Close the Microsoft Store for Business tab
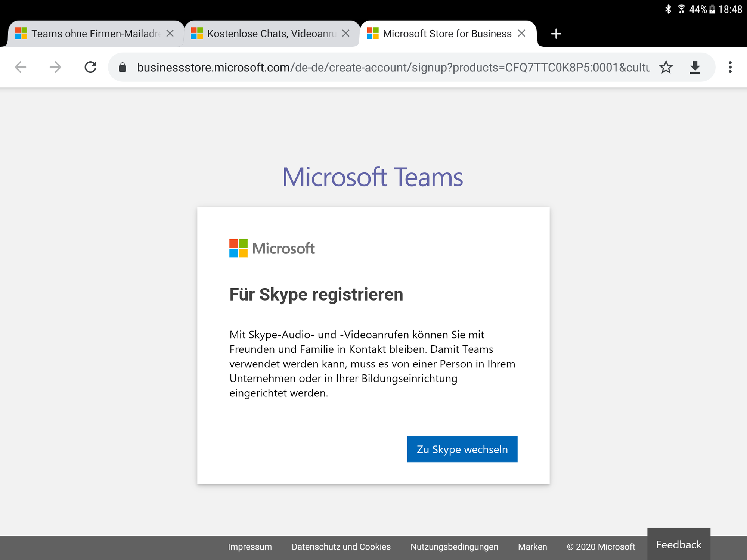 [x=522, y=33]
